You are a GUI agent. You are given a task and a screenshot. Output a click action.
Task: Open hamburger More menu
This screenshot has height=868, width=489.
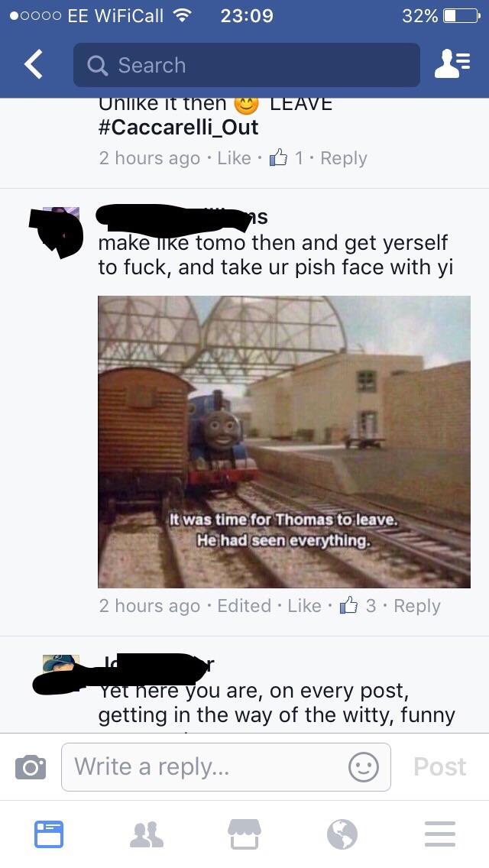coord(439,834)
